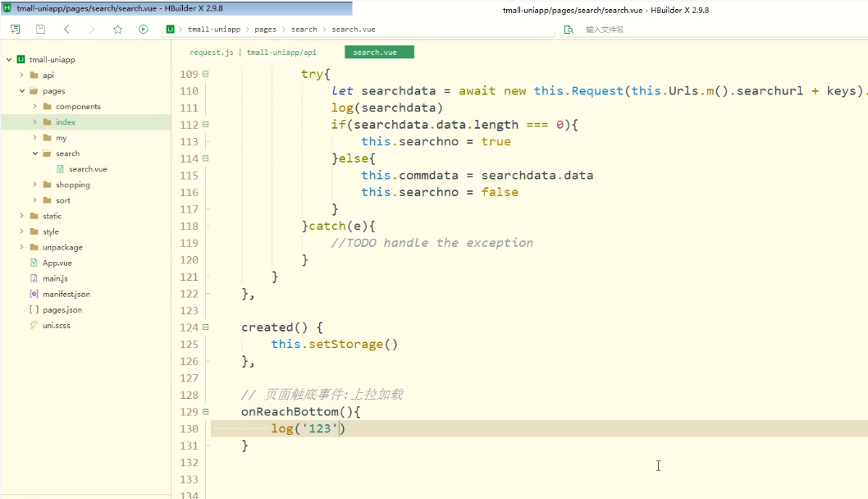Fold the created function at line 124
This screenshot has height=499, width=868.
(205, 327)
